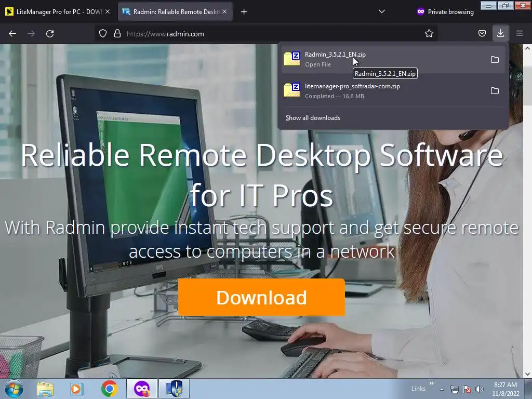The width and height of the screenshot is (532, 399).
Task: Click Show all downloads
Action: (x=313, y=118)
